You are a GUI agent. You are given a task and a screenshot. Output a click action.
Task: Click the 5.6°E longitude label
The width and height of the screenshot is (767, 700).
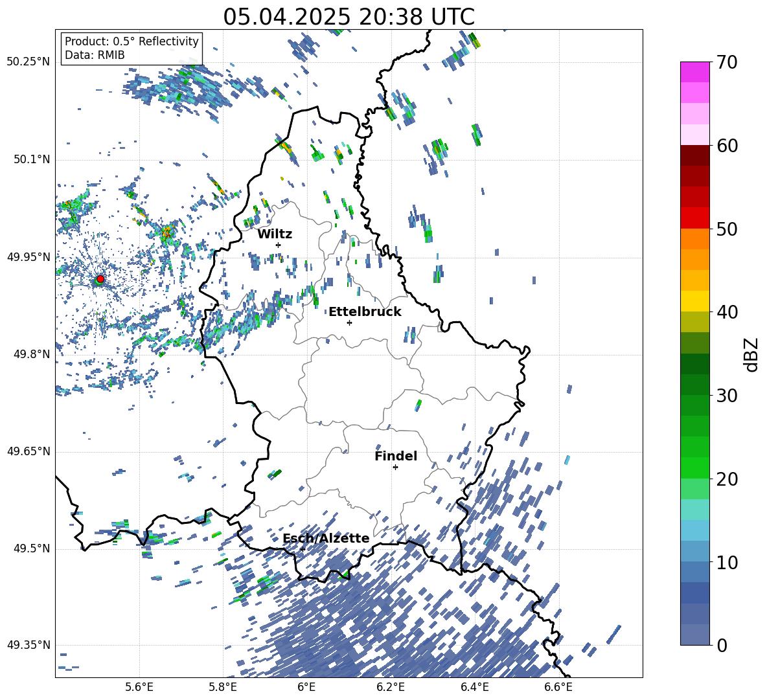click(x=139, y=687)
